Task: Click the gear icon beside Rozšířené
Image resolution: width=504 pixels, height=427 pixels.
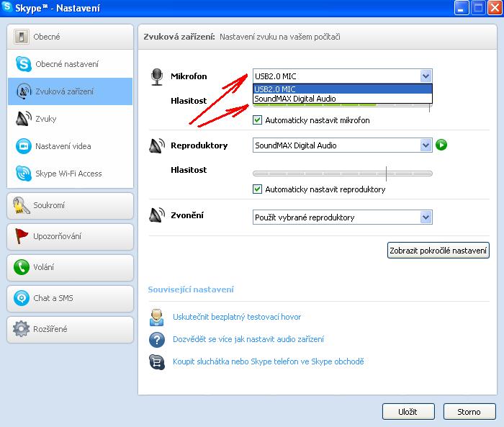Action: 21,329
